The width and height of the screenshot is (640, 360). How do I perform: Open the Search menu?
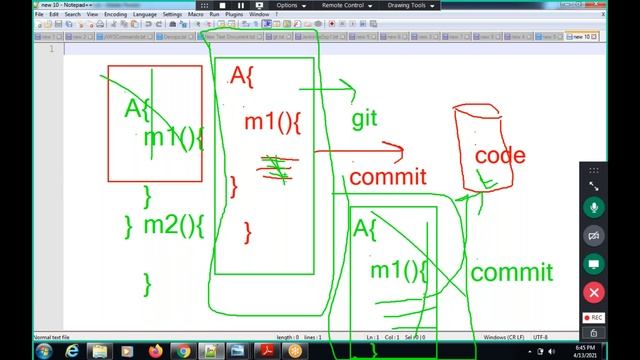[72, 14]
